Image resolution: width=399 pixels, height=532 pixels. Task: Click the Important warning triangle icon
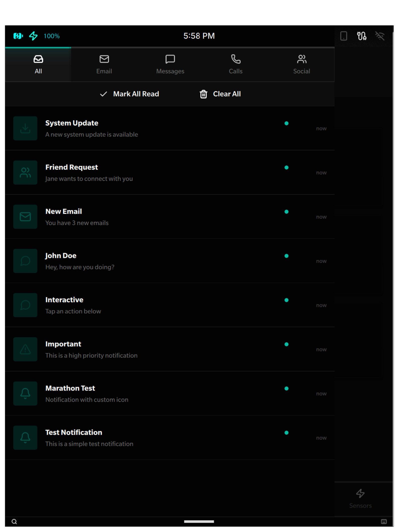coord(25,349)
